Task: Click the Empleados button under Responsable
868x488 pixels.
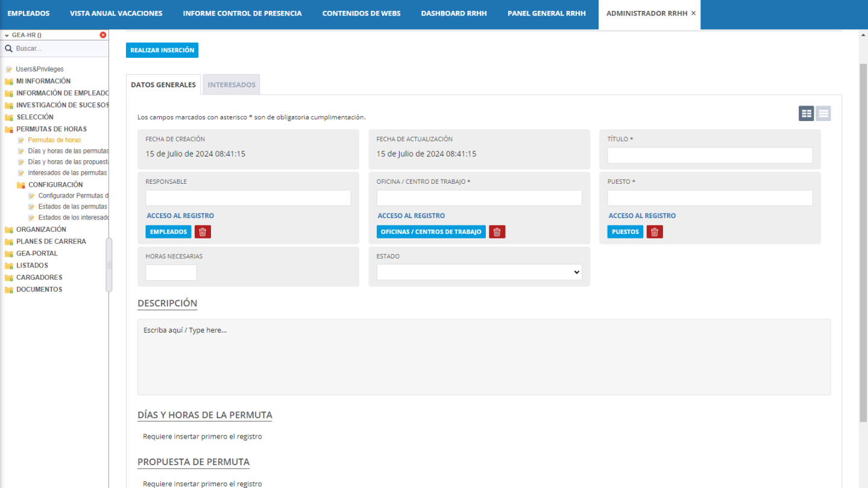Action: (168, 232)
